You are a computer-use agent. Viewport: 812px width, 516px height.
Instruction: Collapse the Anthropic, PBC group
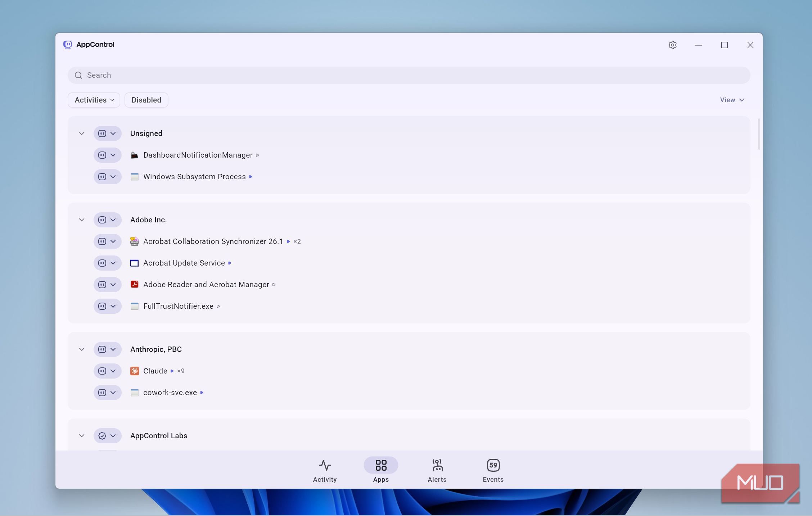(82, 349)
